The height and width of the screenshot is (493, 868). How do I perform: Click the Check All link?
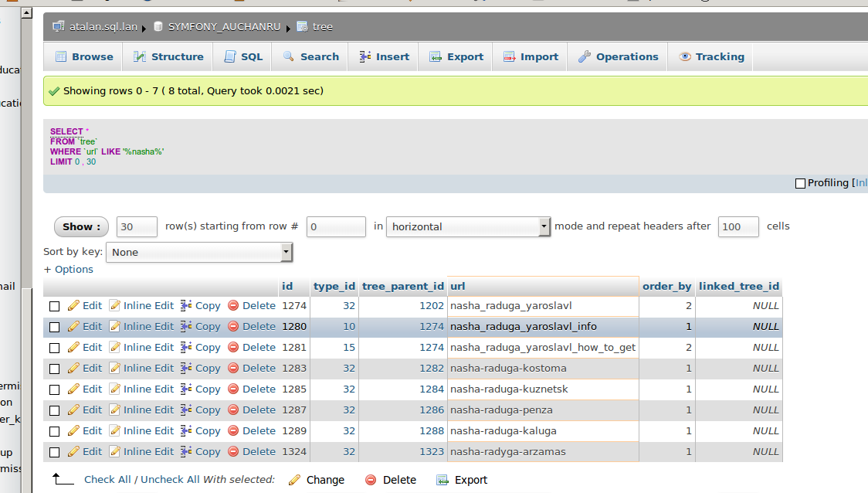coord(107,480)
